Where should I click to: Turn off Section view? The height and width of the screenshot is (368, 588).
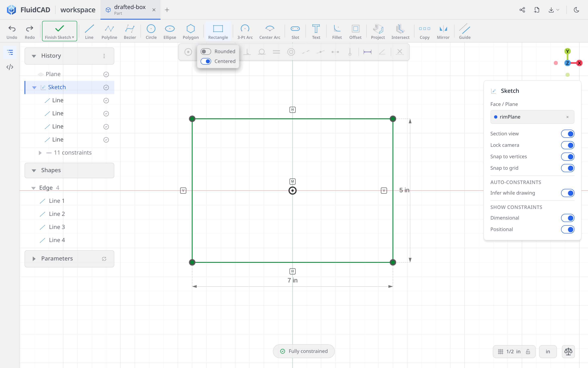[x=568, y=134]
